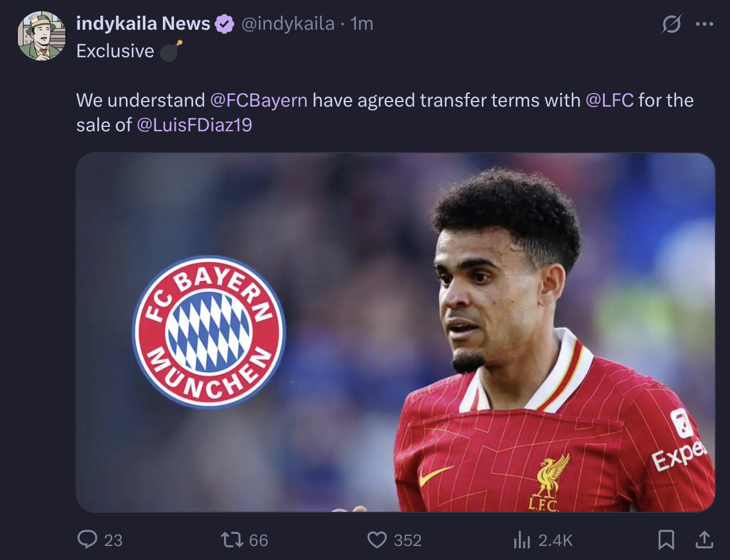The image size is (730, 560).
Task: Open the @LuisFDiaz19 mention link
Action: pos(194,125)
